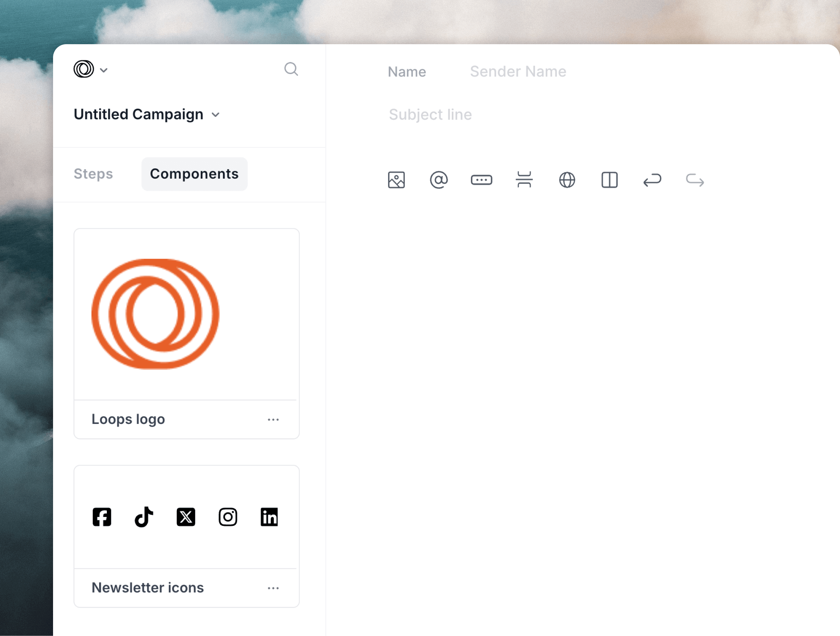This screenshot has width=840, height=636.
Task: Select the orange Loops logo thumbnail
Action: 155,314
